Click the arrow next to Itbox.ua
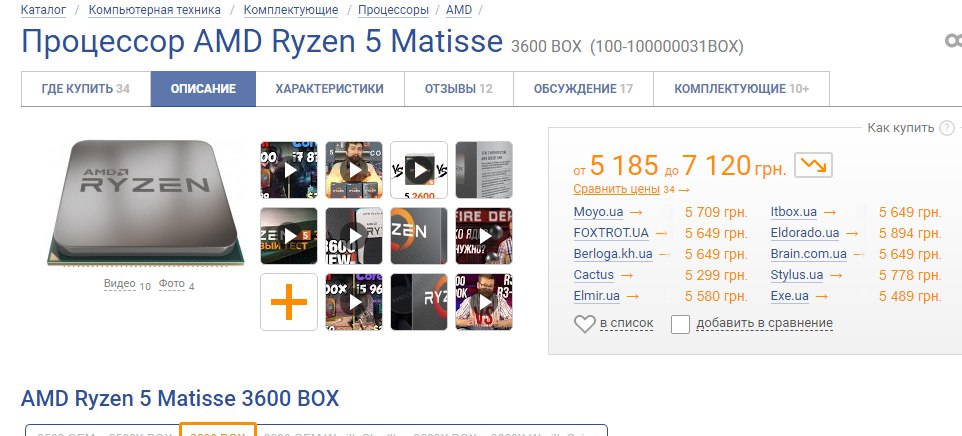The height and width of the screenshot is (436, 962). (829, 212)
